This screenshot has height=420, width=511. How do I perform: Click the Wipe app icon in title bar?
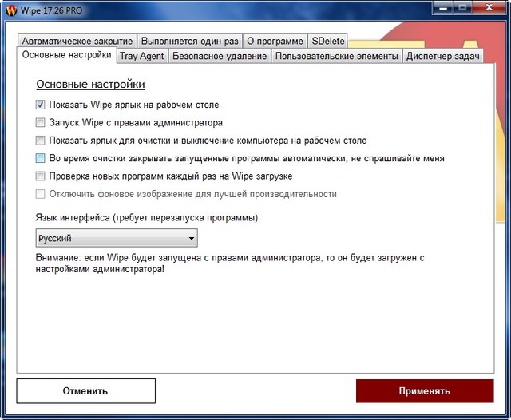click(10, 11)
